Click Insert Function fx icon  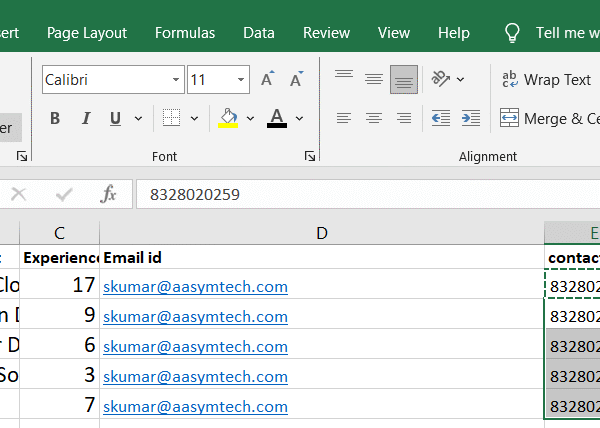point(109,194)
